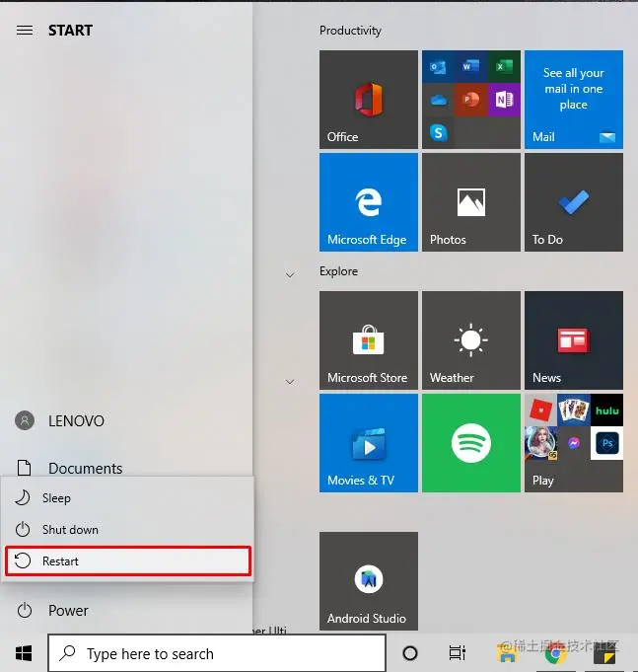Open Solitaire cards in the Play folder
The height and width of the screenshot is (672, 638).
pyautogui.click(x=574, y=411)
